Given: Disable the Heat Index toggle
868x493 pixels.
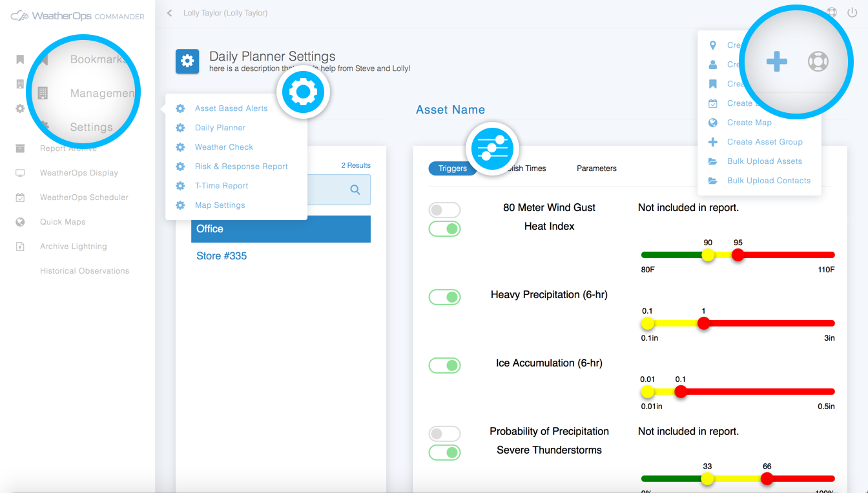Looking at the screenshot, I should click(444, 228).
